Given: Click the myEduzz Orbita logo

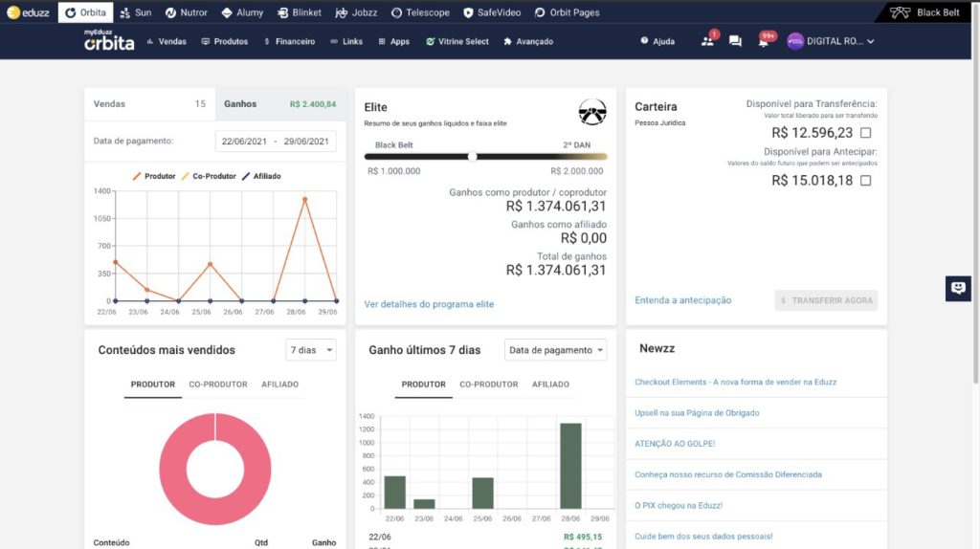Looking at the screenshot, I should tap(109, 40).
